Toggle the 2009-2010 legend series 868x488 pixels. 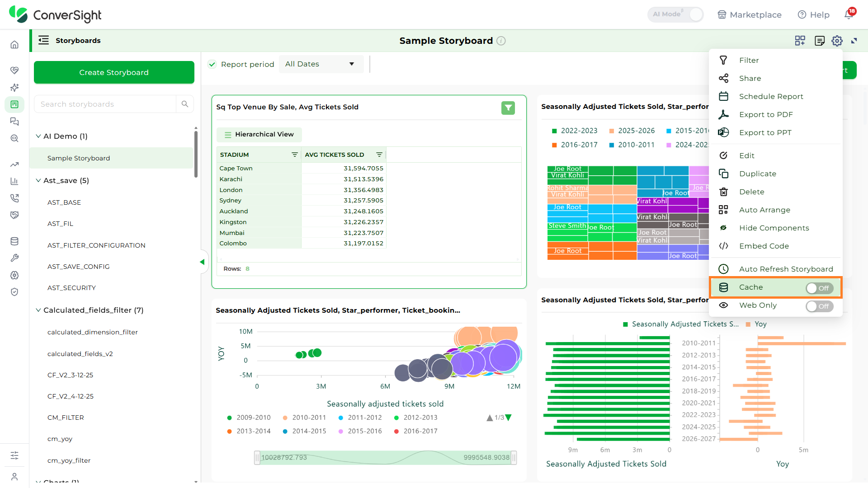(249, 418)
